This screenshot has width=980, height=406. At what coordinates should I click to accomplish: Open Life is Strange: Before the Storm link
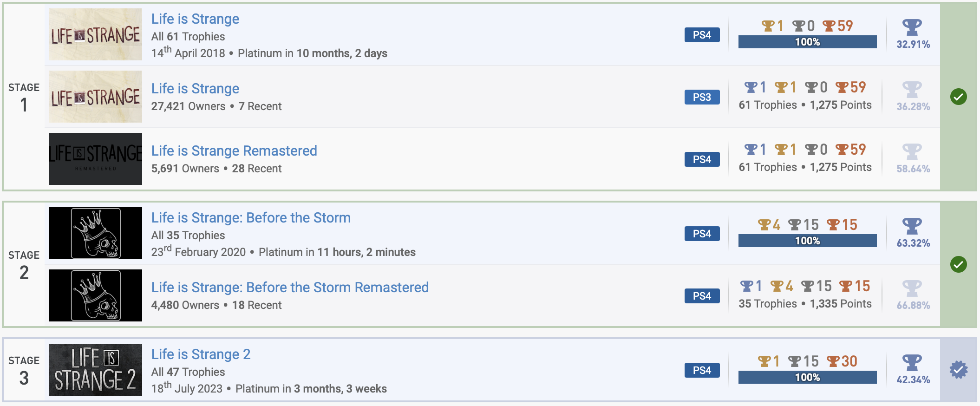(251, 218)
